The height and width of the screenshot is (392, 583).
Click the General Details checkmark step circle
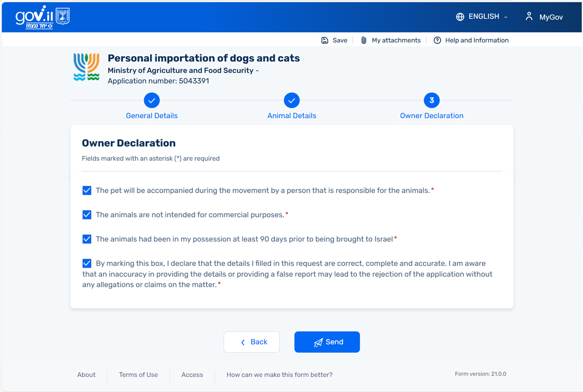[152, 101]
